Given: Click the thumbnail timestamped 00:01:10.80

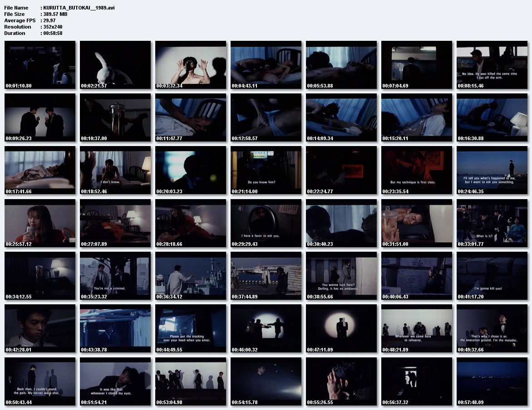Looking at the screenshot, I should click(x=40, y=65).
